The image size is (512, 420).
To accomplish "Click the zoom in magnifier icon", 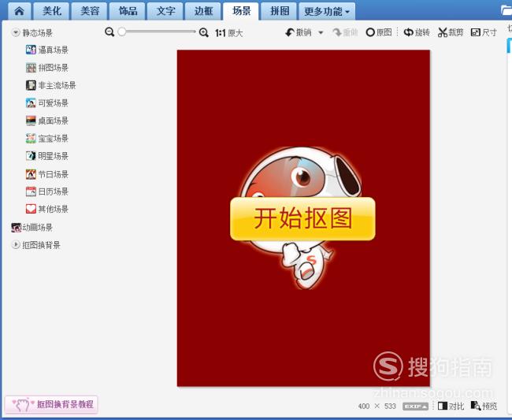I will tap(204, 32).
